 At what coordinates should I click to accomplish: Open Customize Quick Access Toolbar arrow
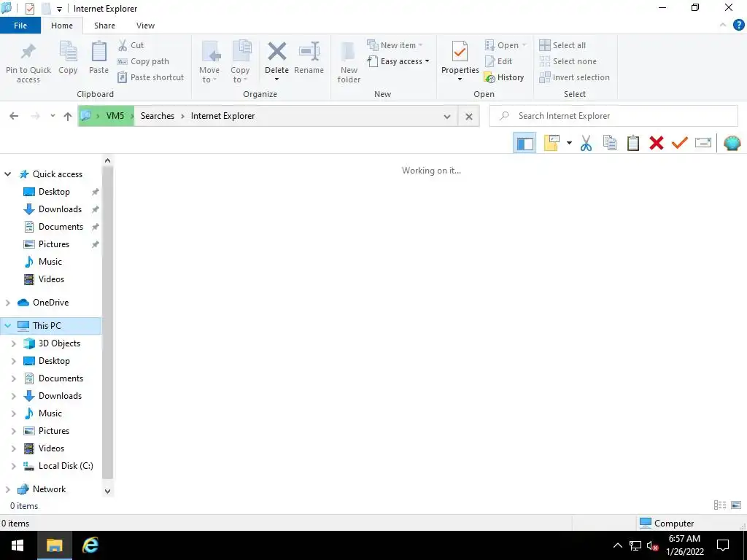point(59,9)
